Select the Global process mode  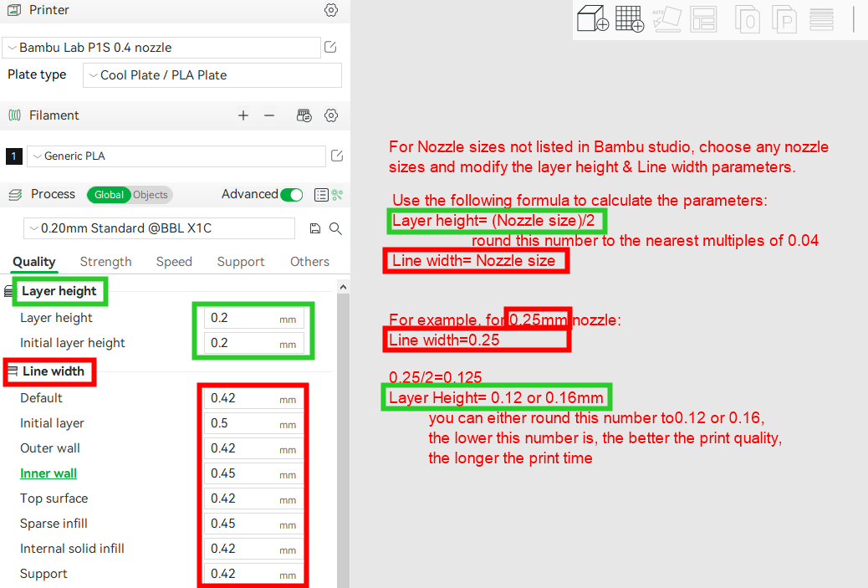[x=109, y=195]
